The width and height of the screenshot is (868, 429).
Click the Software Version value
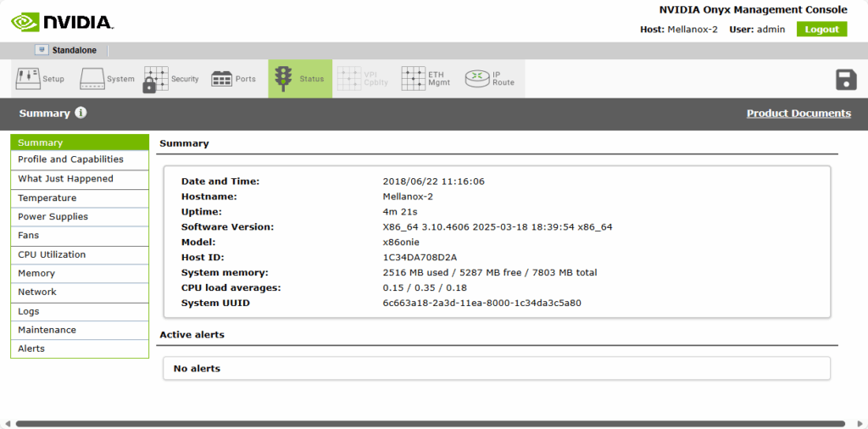tap(497, 227)
